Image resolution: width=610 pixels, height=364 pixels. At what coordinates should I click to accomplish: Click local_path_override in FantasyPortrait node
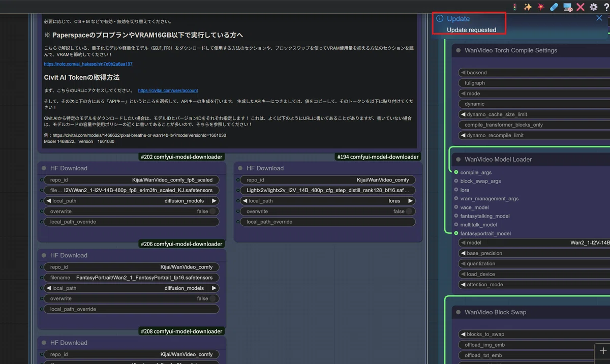pos(131,309)
